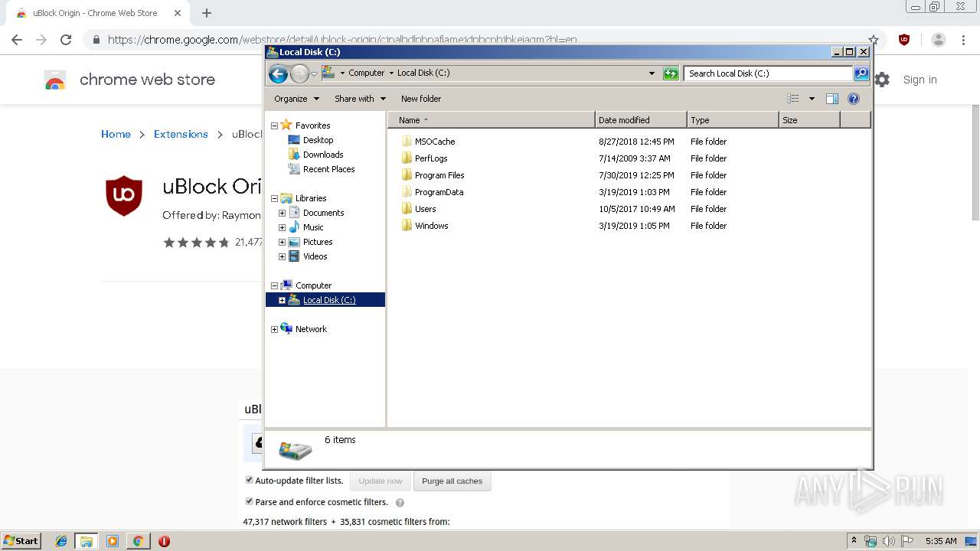Click the Change your view icon
The width and height of the screenshot is (980, 551).
coord(792,99)
